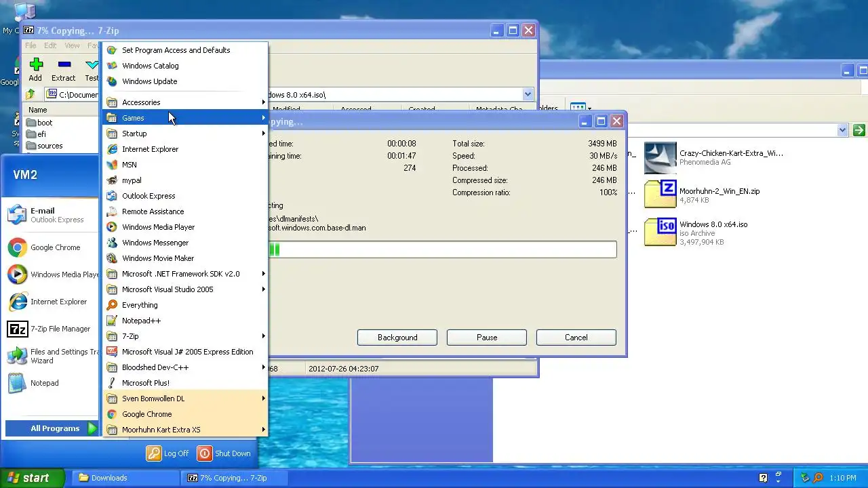The height and width of the screenshot is (488, 868).
Task: Launch Notepad++
Action: point(185,321)
